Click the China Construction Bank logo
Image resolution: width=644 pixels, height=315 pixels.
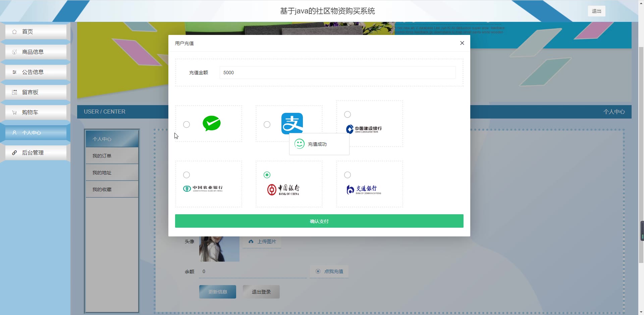(x=364, y=129)
